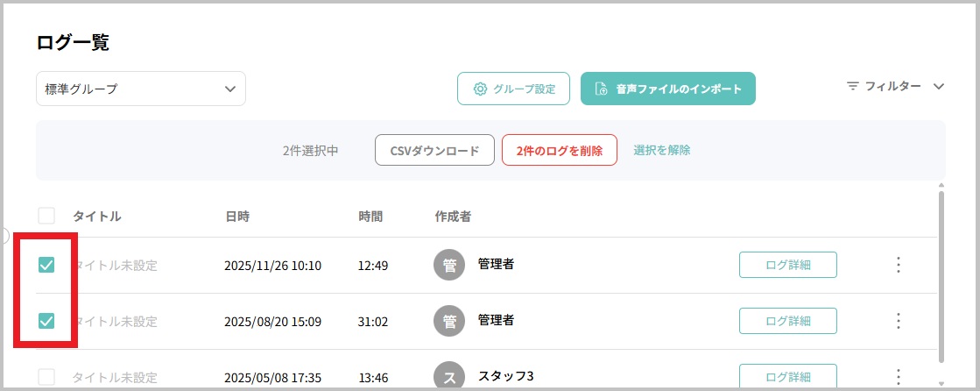Image resolution: width=980 pixels, height=391 pixels.
Task: Click the 時間 column header
Action: pos(370,217)
